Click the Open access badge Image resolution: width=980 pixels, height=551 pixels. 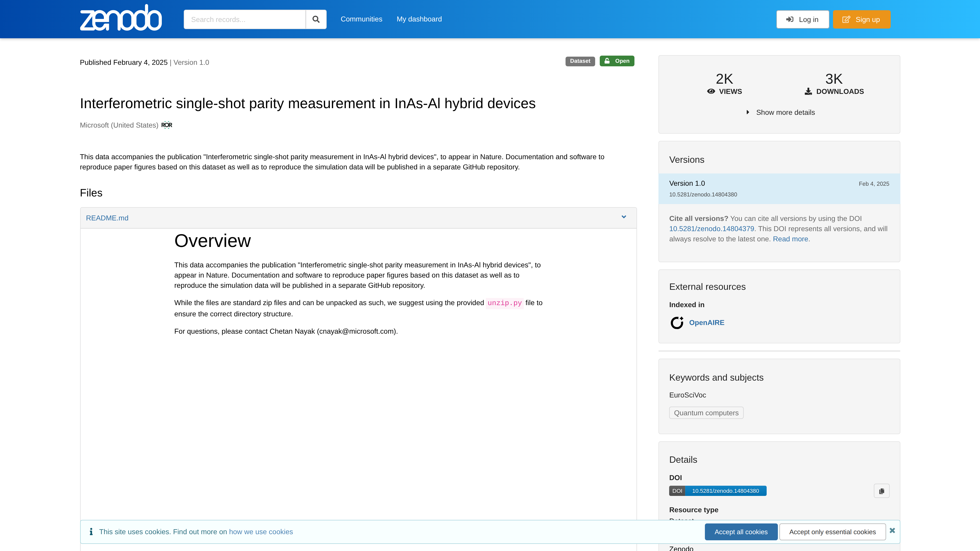coord(617,61)
